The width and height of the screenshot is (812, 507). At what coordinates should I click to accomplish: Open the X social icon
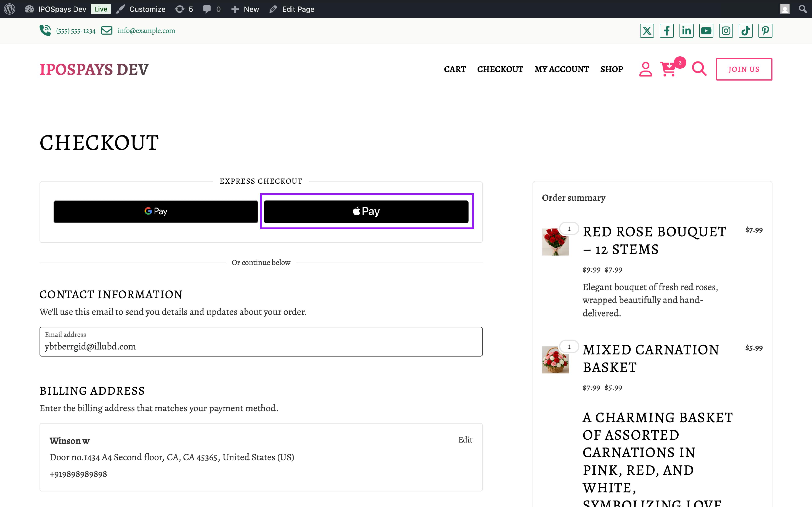(x=647, y=30)
